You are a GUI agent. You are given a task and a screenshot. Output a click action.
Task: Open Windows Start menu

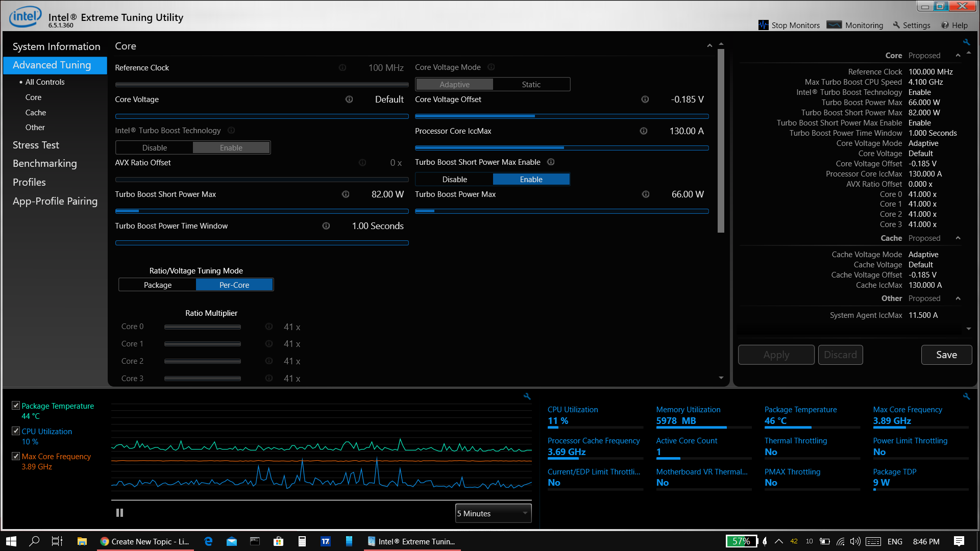11,541
